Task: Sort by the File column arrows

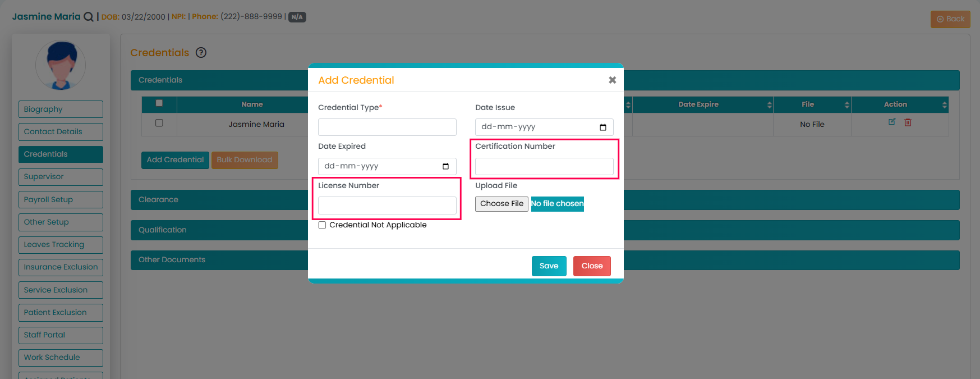Action: click(846, 105)
